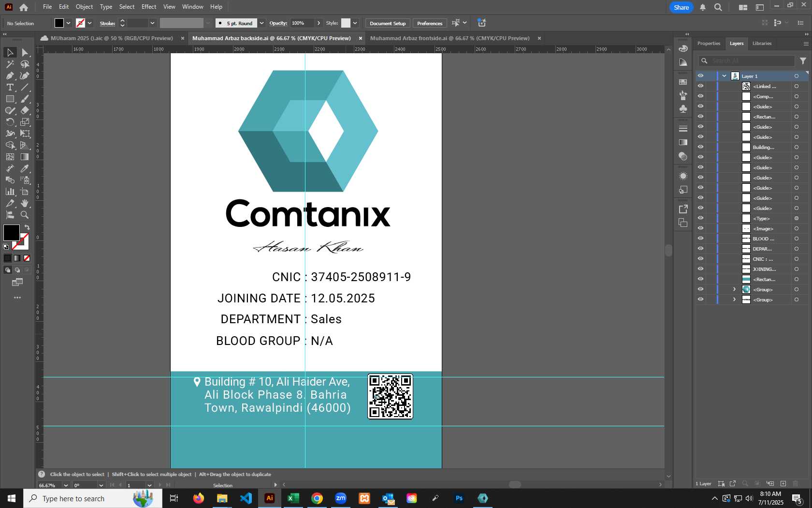This screenshot has width=812, height=508.
Task: Hide the DEPAR... layer item
Action: 700,249
